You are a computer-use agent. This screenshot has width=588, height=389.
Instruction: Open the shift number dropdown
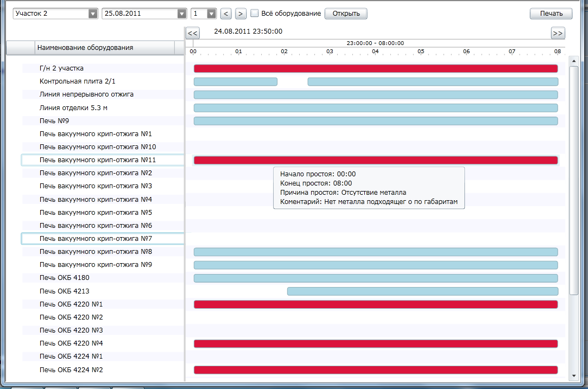[211, 14]
